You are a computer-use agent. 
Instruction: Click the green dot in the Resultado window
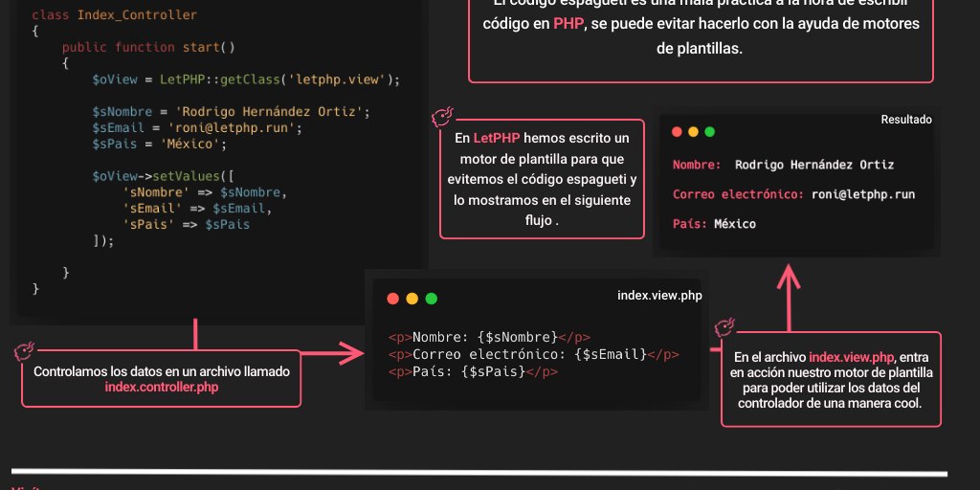coord(709,132)
